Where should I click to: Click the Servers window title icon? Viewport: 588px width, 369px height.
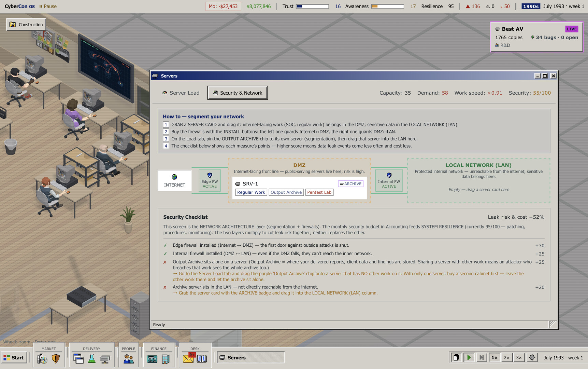coord(155,76)
